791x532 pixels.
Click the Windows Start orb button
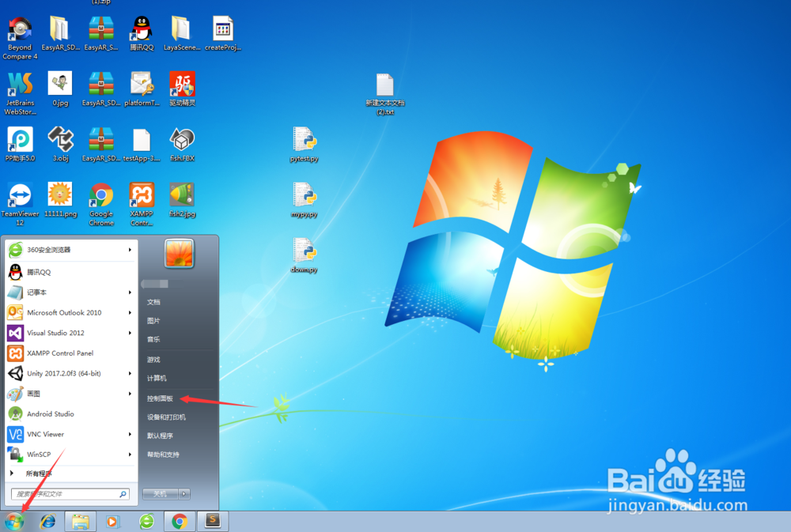(14, 522)
